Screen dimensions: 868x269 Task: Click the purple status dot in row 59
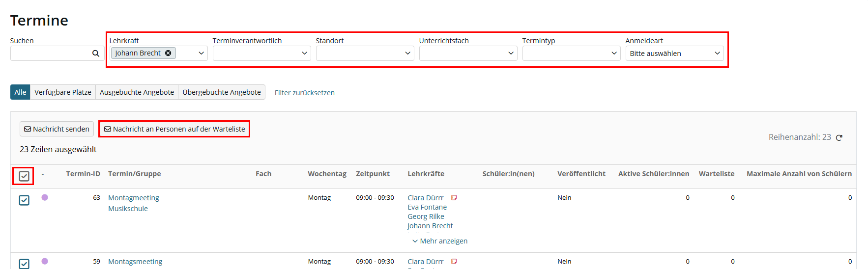(45, 261)
